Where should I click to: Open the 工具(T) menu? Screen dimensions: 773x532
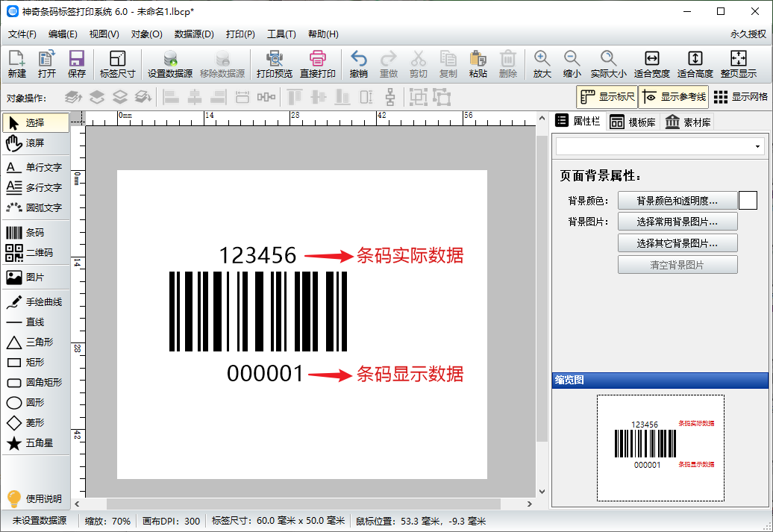pos(281,34)
